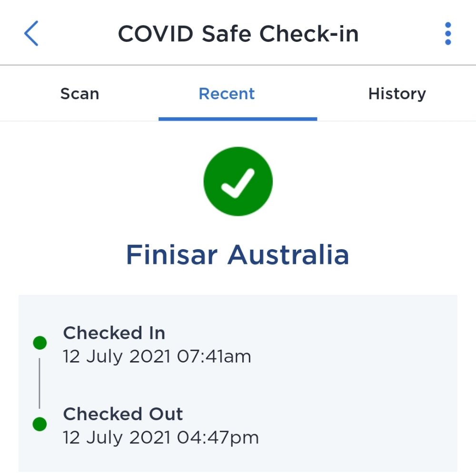Switch to the Scan tab
This screenshot has width=476, height=474.
(x=79, y=94)
